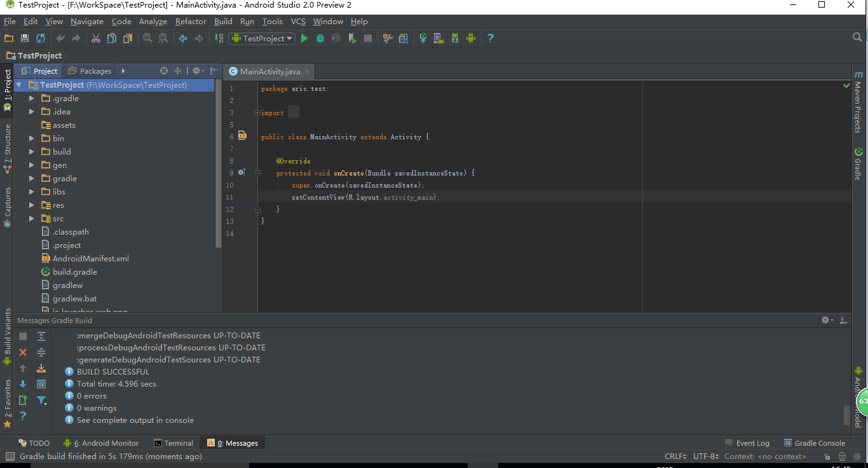Open the Event Log button
868x468 pixels.
(747, 443)
